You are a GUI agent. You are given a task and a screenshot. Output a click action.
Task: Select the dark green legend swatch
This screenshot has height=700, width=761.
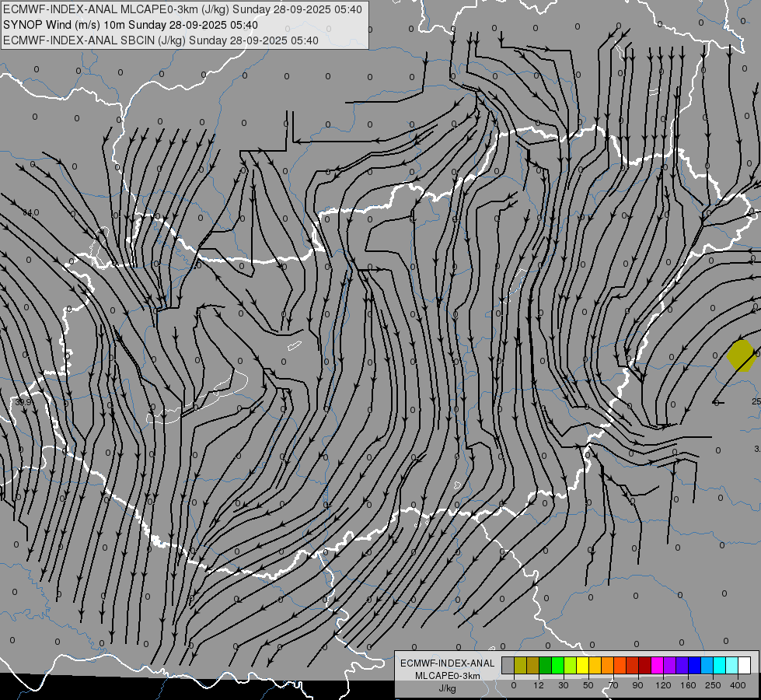pyautogui.click(x=546, y=665)
